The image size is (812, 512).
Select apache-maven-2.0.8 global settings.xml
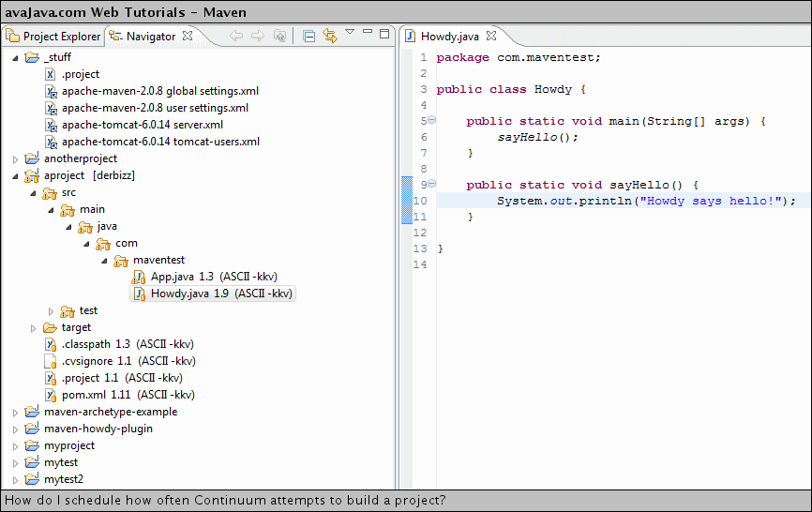160,91
